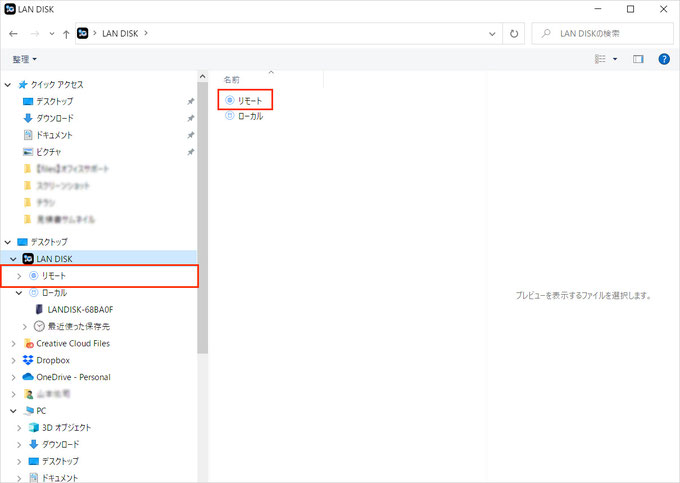
Task: Change the view layout icon
Action: [x=600, y=59]
